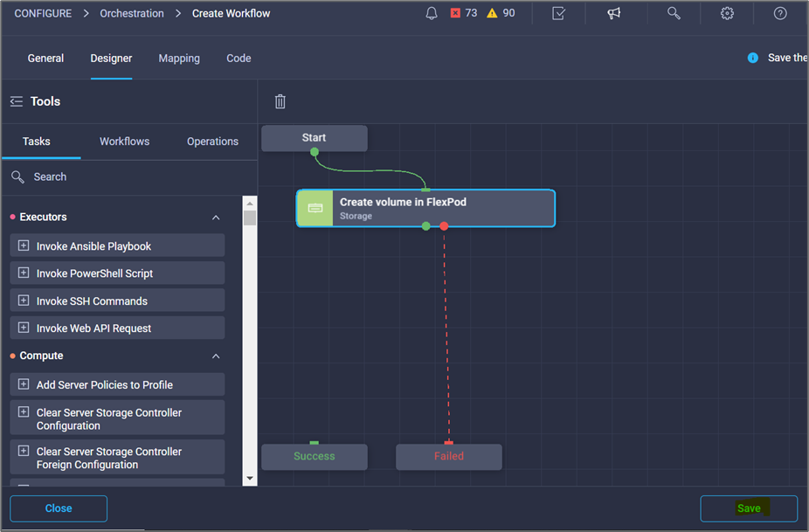The image size is (809, 532).
Task: Click the megaphone announcements icon
Action: [614, 13]
